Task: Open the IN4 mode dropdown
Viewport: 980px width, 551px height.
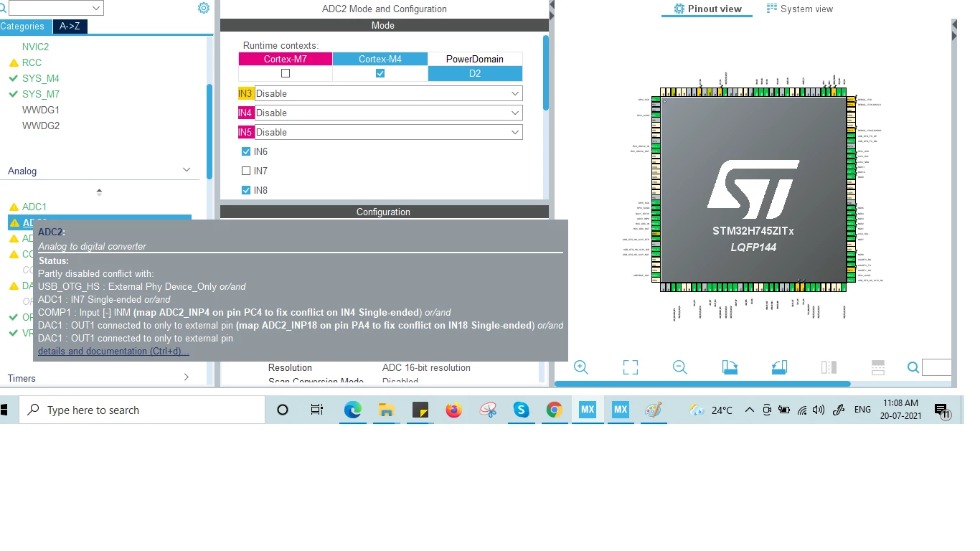Action: pos(388,113)
